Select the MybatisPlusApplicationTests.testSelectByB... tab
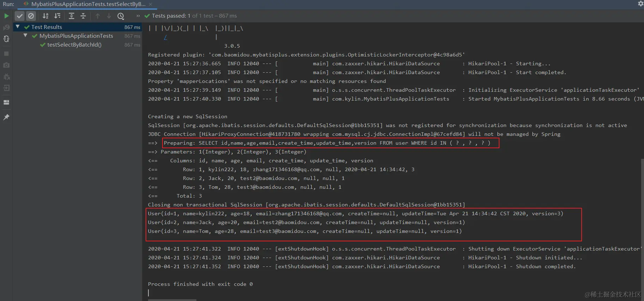The width and height of the screenshot is (644, 301). 88,4
